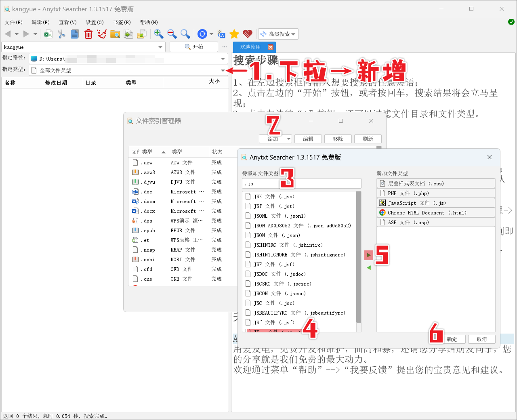Click the translate language icon
The height and width of the screenshot is (420, 517).
pos(221,34)
